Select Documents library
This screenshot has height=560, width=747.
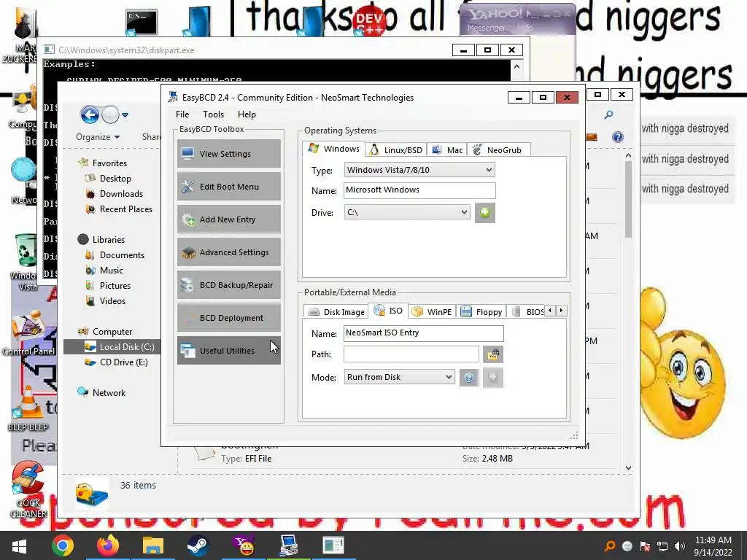tap(122, 254)
